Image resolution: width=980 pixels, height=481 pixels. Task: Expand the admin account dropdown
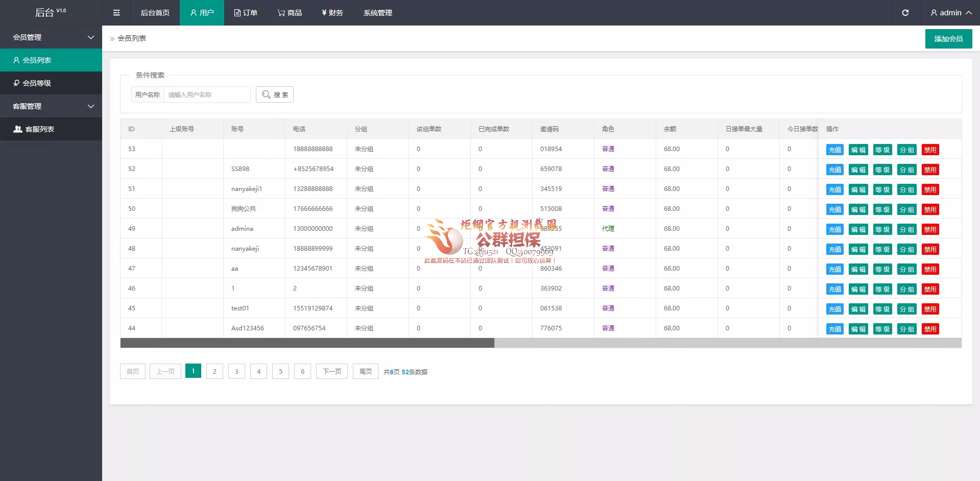(950, 13)
